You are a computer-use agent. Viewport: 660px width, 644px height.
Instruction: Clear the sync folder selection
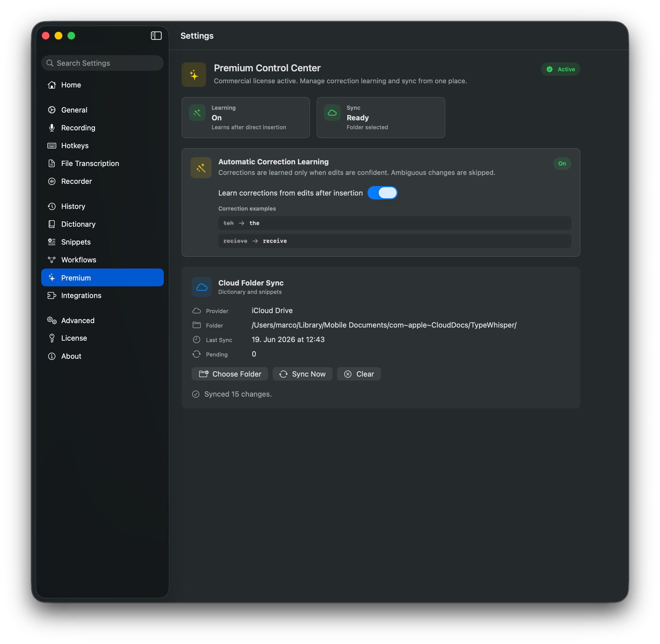pyautogui.click(x=359, y=374)
